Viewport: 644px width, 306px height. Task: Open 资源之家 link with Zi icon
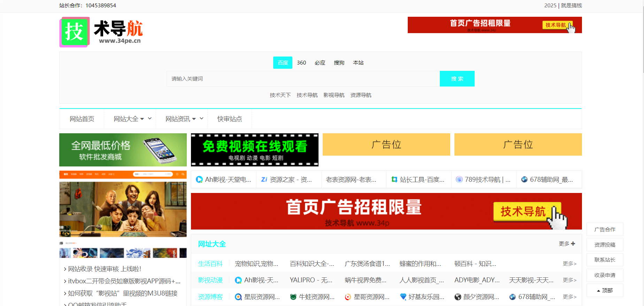tap(286, 180)
